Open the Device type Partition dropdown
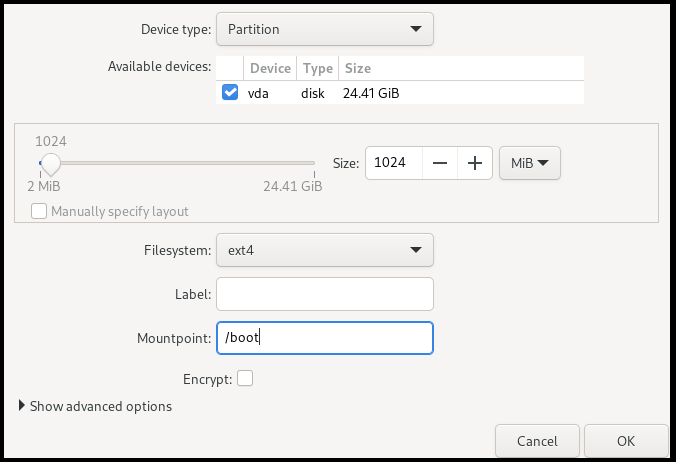676x462 pixels. (x=325, y=29)
